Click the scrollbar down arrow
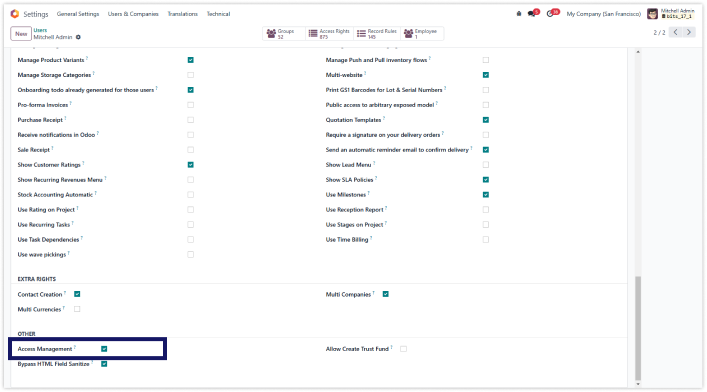Image resolution: width=707 pixels, height=392 pixels. [x=638, y=384]
